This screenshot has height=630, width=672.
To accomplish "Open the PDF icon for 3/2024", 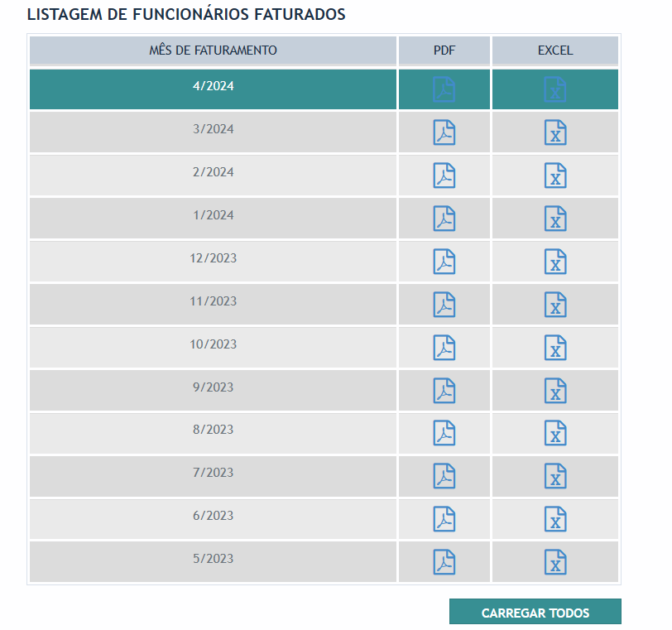I will [x=444, y=132].
